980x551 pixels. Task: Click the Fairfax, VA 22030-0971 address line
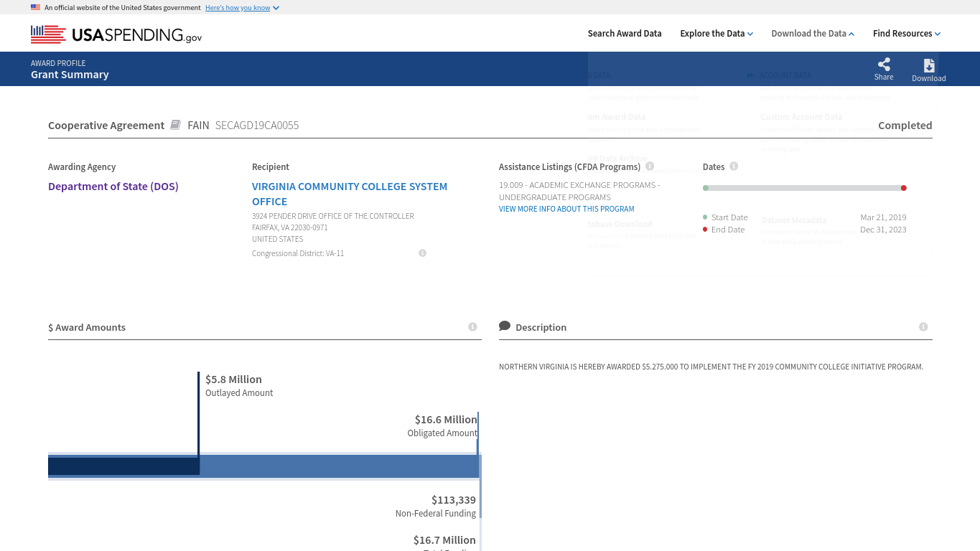tap(289, 227)
